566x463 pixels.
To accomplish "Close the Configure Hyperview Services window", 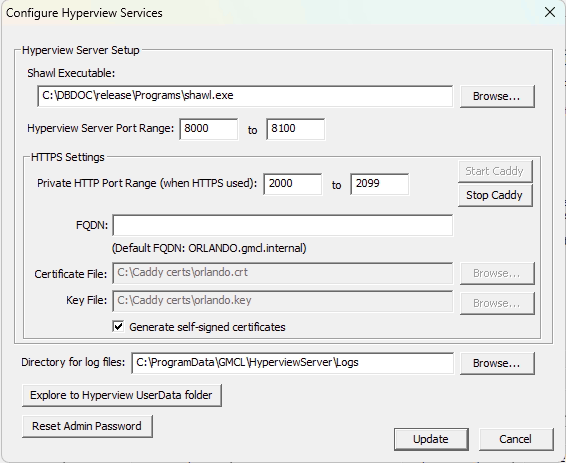I will [x=550, y=12].
